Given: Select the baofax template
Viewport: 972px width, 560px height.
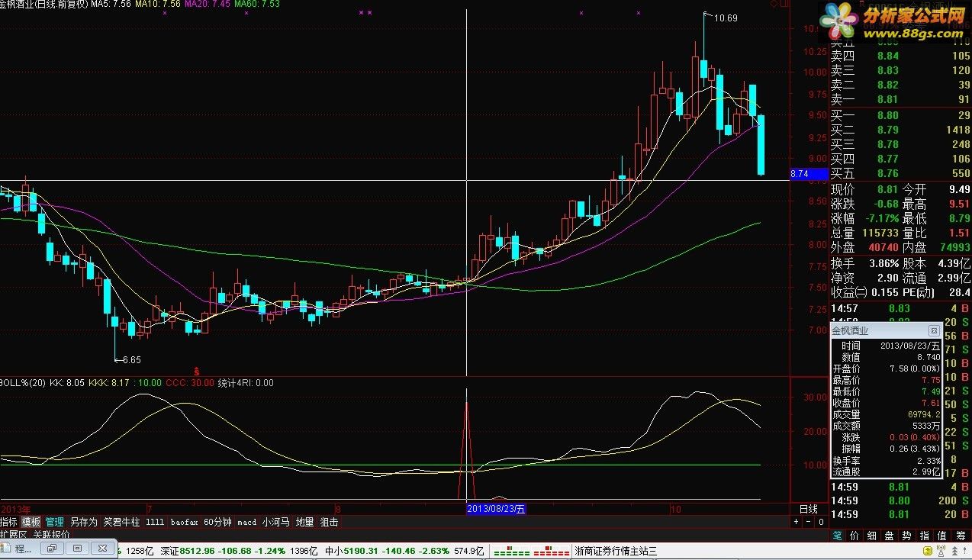Looking at the screenshot, I should click(x=184, y=522).
